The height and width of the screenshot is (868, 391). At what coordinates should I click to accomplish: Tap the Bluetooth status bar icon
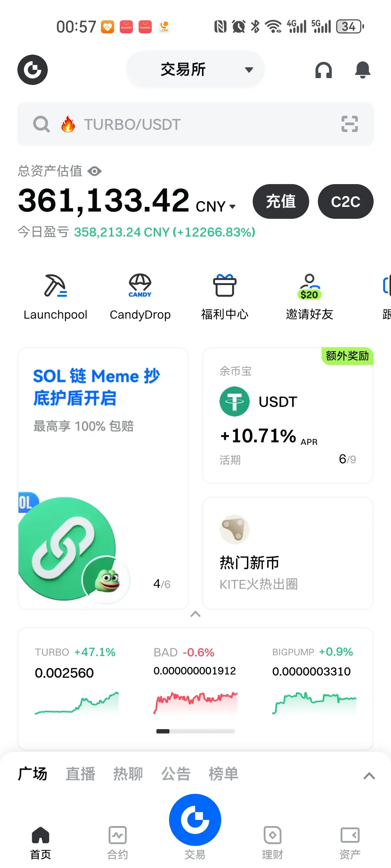[255, 26]
